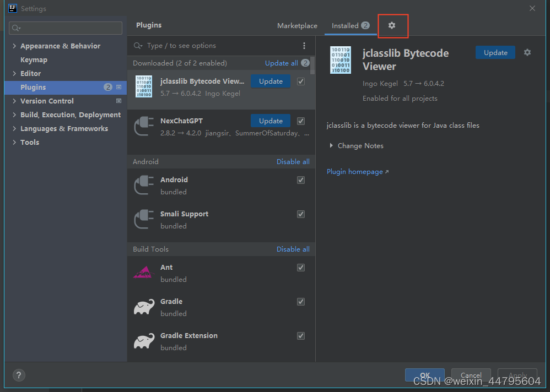
Task: Expand the Version Control node
Action: tap(14, 101)
